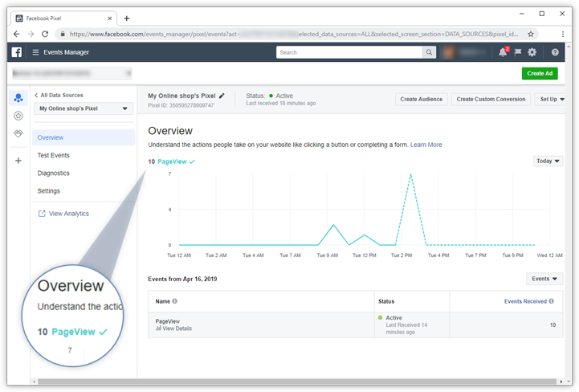579x392 pixels.
Task: Click View Details under PageView
Action: [x=177, y=329]
